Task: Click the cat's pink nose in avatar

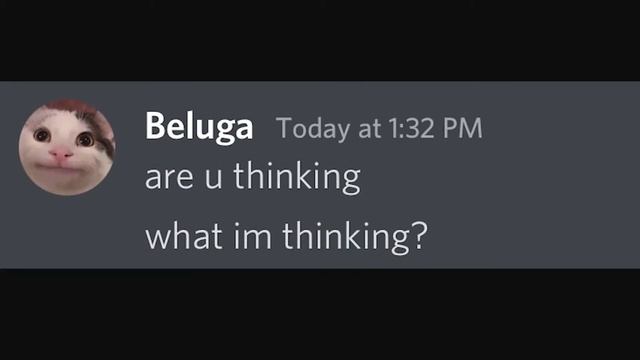Action: pos(61,154)
